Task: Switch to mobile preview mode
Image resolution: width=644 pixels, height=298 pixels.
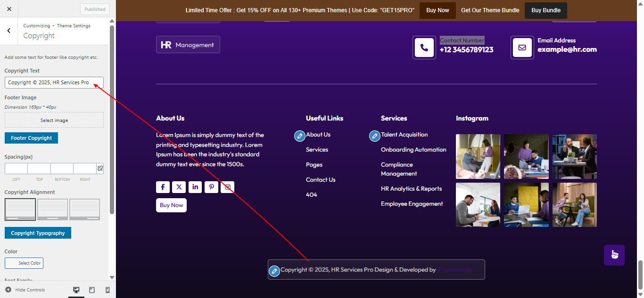Action: pos(107,290)
